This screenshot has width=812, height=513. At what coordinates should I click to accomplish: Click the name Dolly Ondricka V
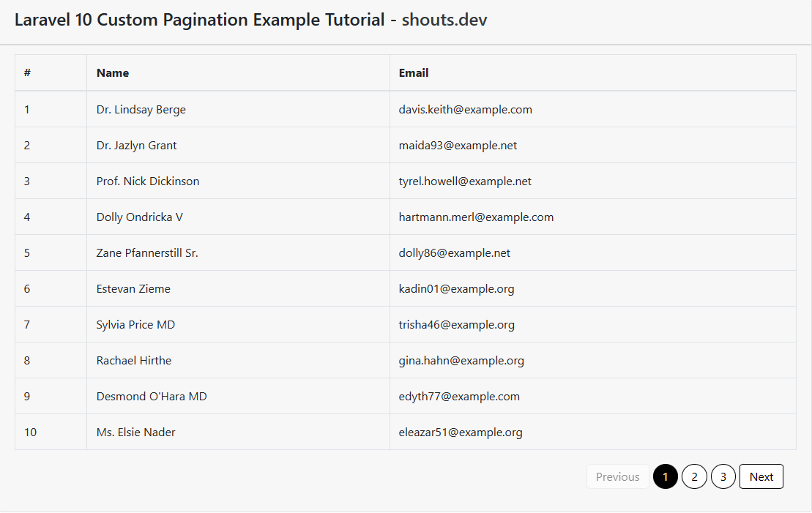[139, 217]
